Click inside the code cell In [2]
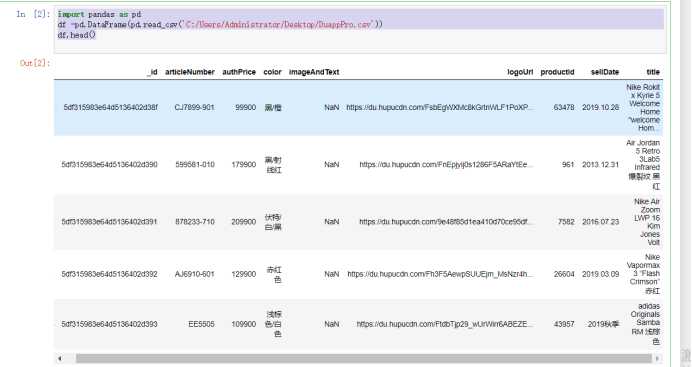 pos(360,30)
